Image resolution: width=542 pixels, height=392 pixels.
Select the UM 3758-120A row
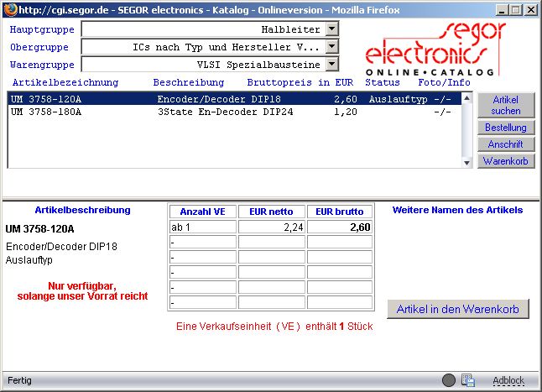234,99
